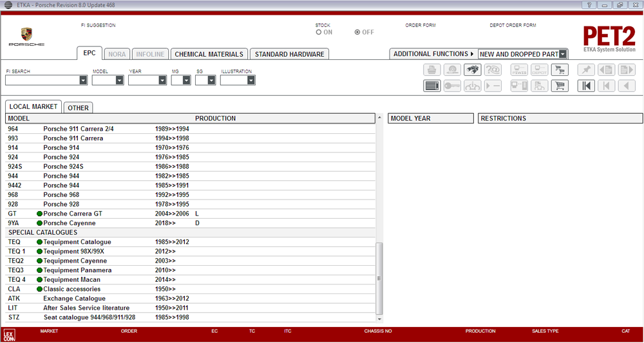Viewport: 644px width, 343px height.
Task: Open the YEAR dropdown
Action: (x=162, y=80)
